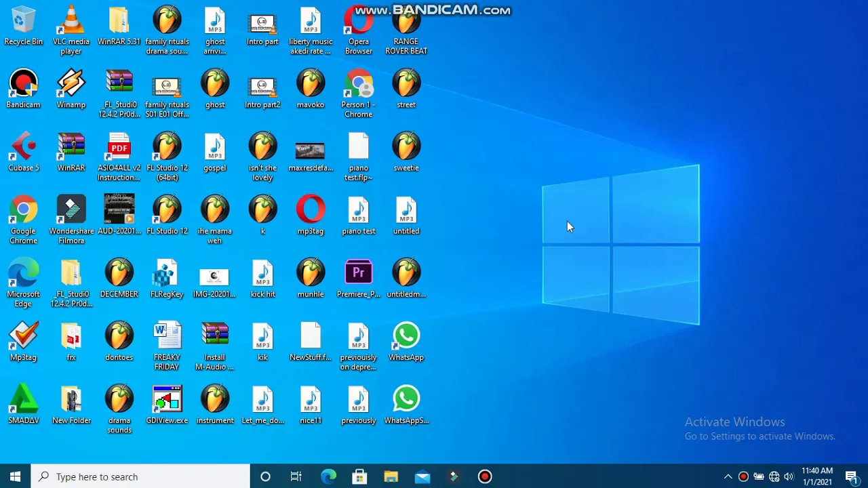Select the Wondershare Filmora desktop shortcut
The image size is (868, 488).
point(71,220)
